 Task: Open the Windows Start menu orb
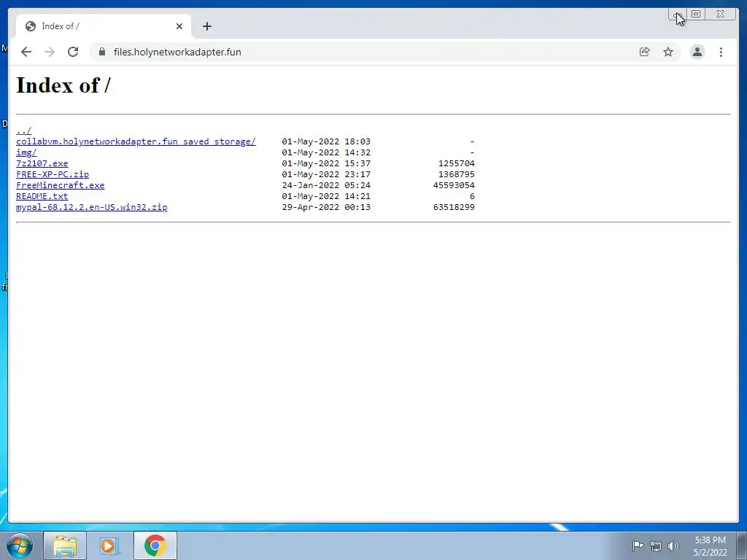[20, 545]
